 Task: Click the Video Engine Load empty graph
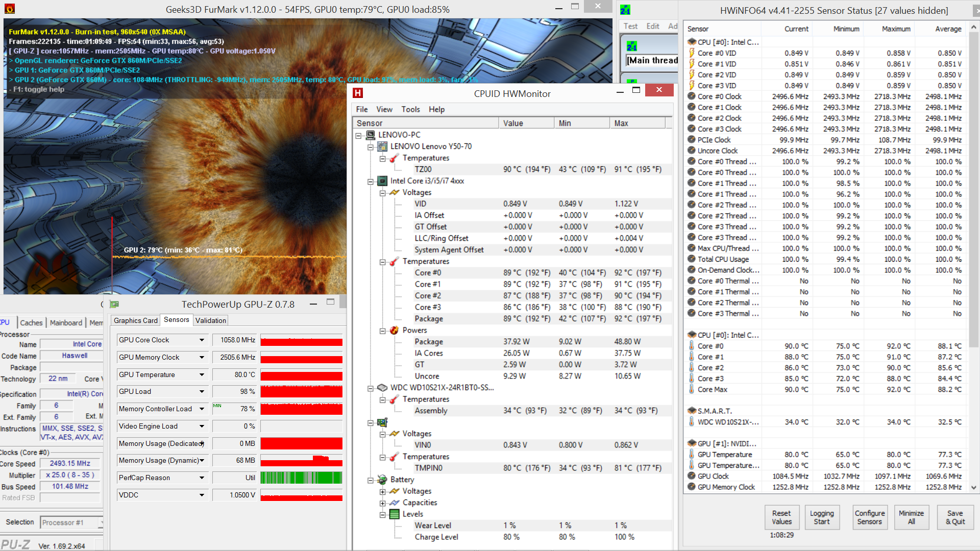click(301, 427)
